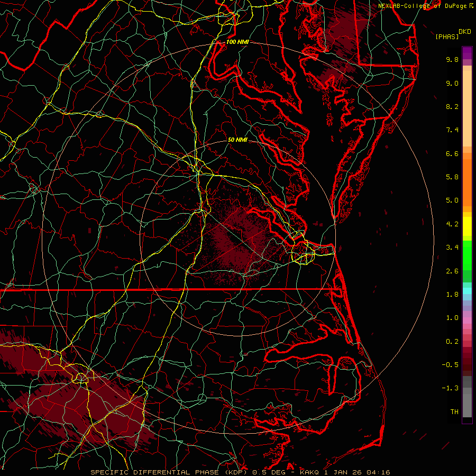476x476 pixels.
Task: Pick the yellow band of the colorbar
Action: (x=467, y=226)
